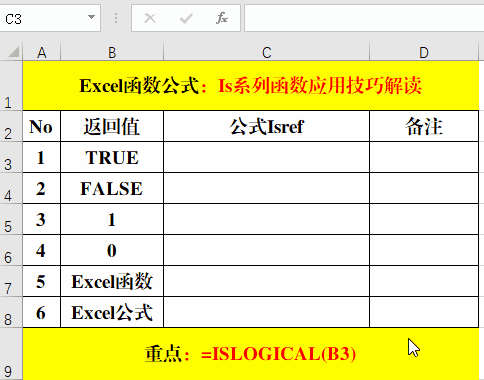Select cell B4 containing FALSE
Screen dimensions: 484x380
pos(112,188)
